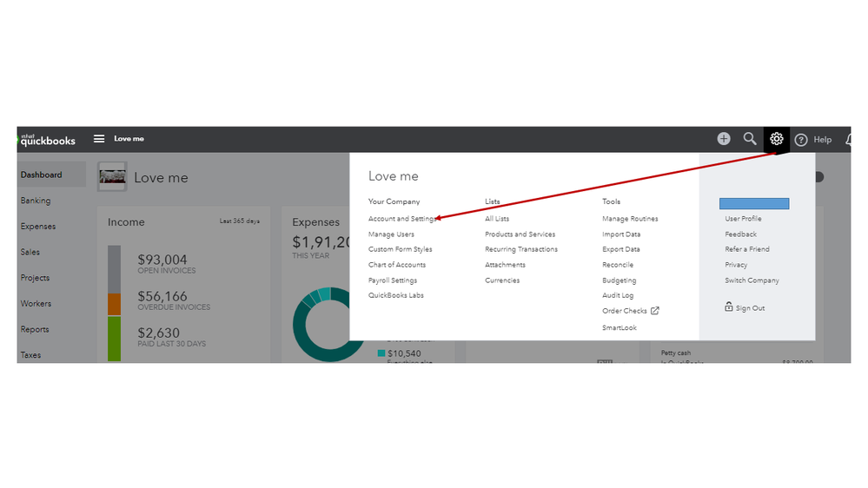
Task: Click the Sign Out text
Action: [x=750, y=308]
